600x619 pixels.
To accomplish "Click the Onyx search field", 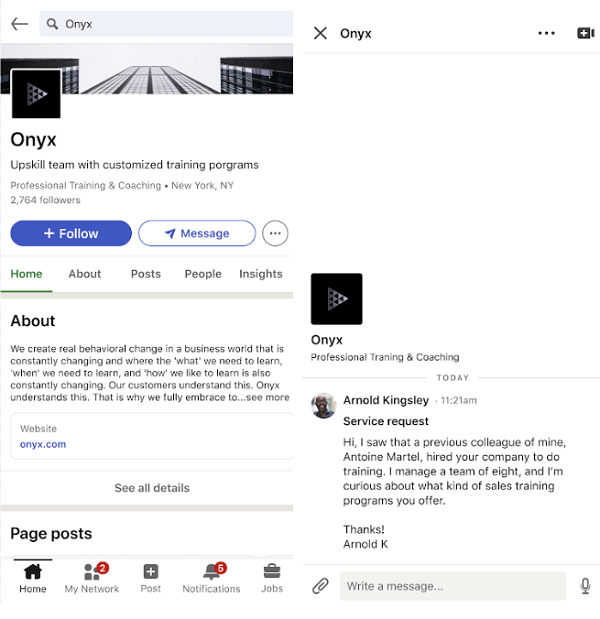I will 165,24.
